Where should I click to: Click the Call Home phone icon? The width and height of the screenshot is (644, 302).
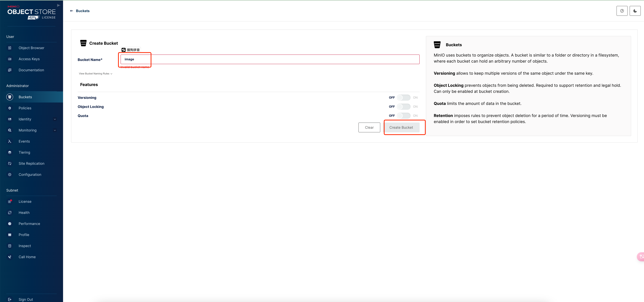tap(10, 257)
